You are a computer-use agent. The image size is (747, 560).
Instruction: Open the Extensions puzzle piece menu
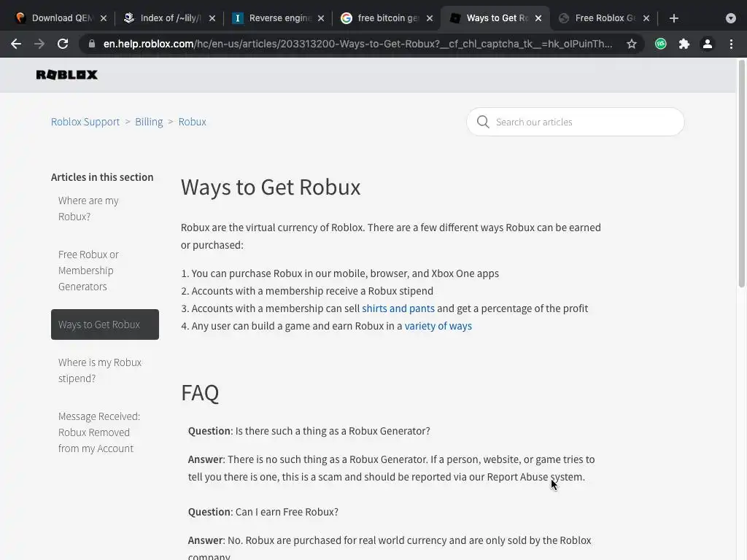684,44
